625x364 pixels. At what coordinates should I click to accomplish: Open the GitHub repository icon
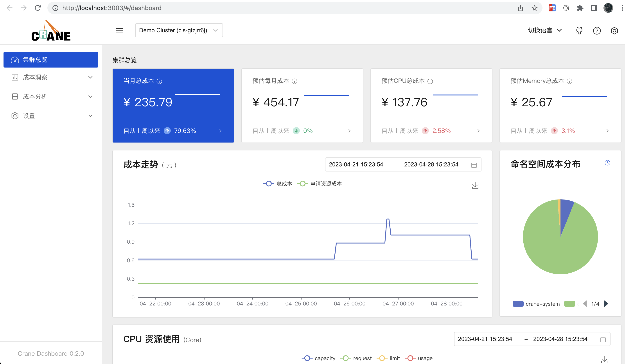[579, 30]
